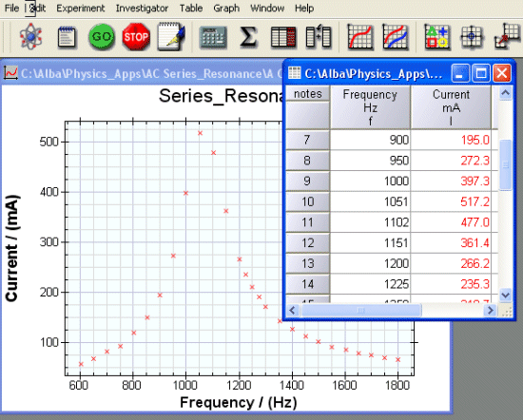523x420 pixels.
Task: Click the atom icon in the toolbar
Action: point(30,36)
